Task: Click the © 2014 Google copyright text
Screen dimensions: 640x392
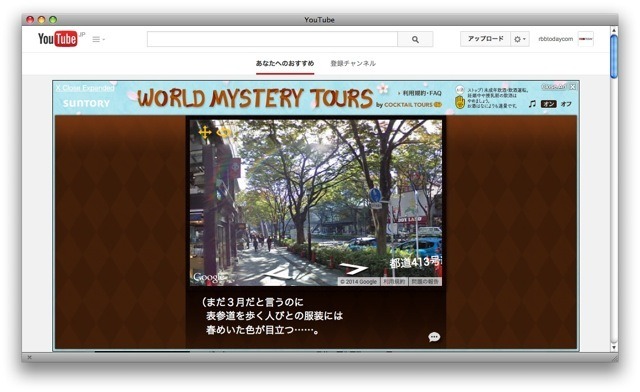Action: [x=359, y=282]
